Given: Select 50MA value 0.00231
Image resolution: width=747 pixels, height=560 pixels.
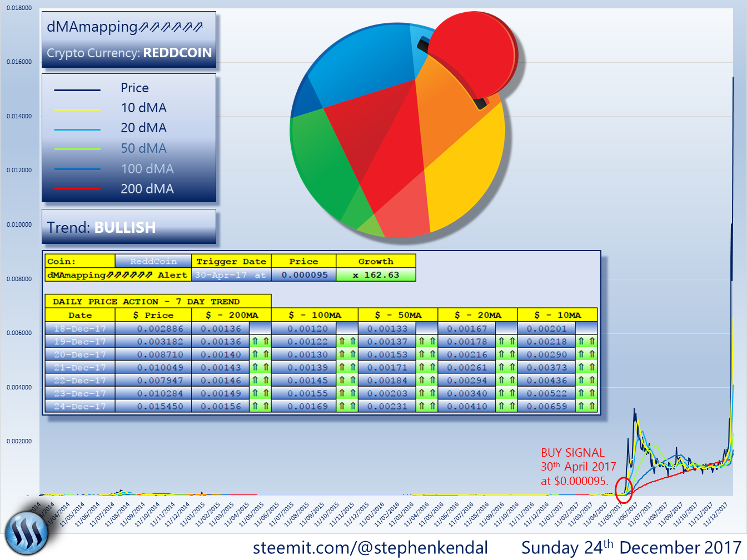Looking at the screenshot, I should [387, 406].
